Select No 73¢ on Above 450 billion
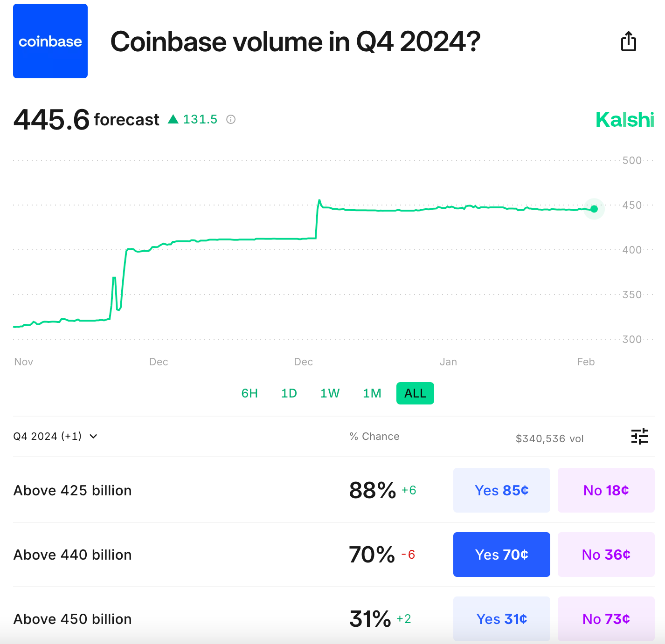This screenshot has width=665, height=644. point(606,619)
